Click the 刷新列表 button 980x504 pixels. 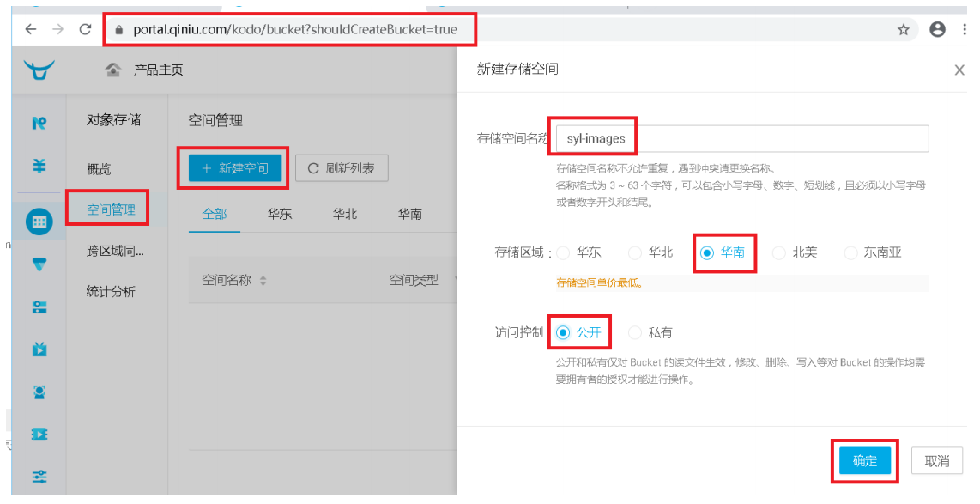coord(342,168)
